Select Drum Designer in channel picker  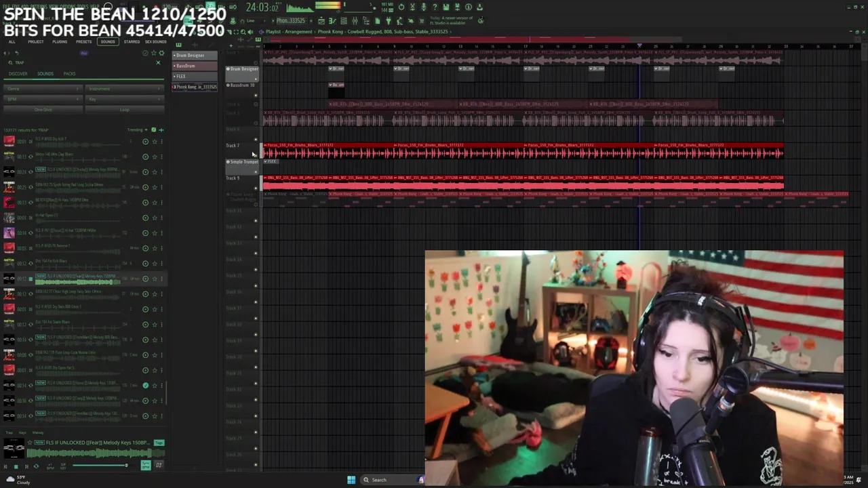click(x=195, y=56)
